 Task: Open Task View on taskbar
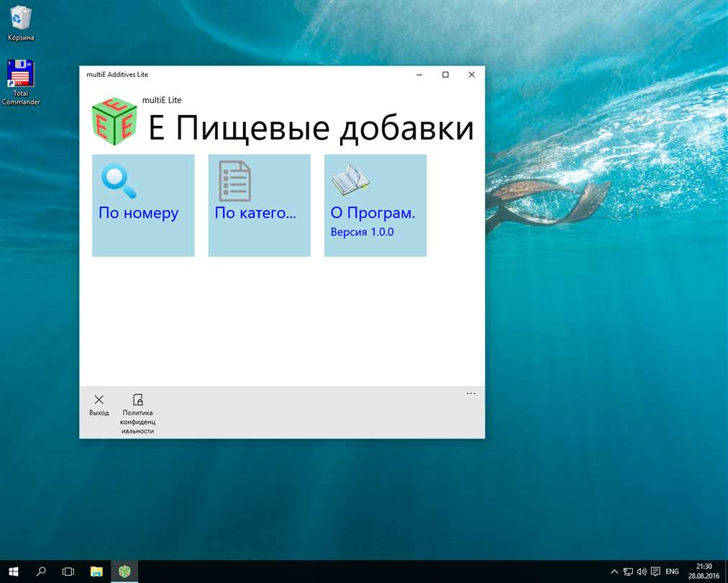click(x=68, y=571)
